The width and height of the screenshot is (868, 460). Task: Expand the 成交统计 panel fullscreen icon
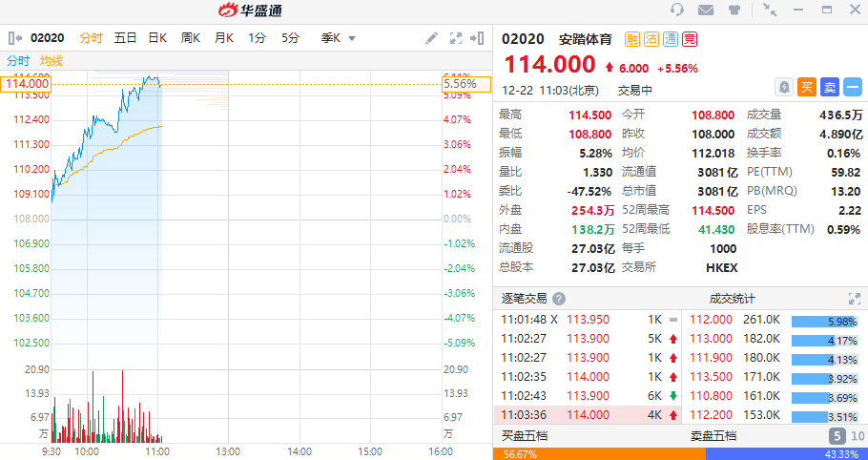click(x=855, y=299)
